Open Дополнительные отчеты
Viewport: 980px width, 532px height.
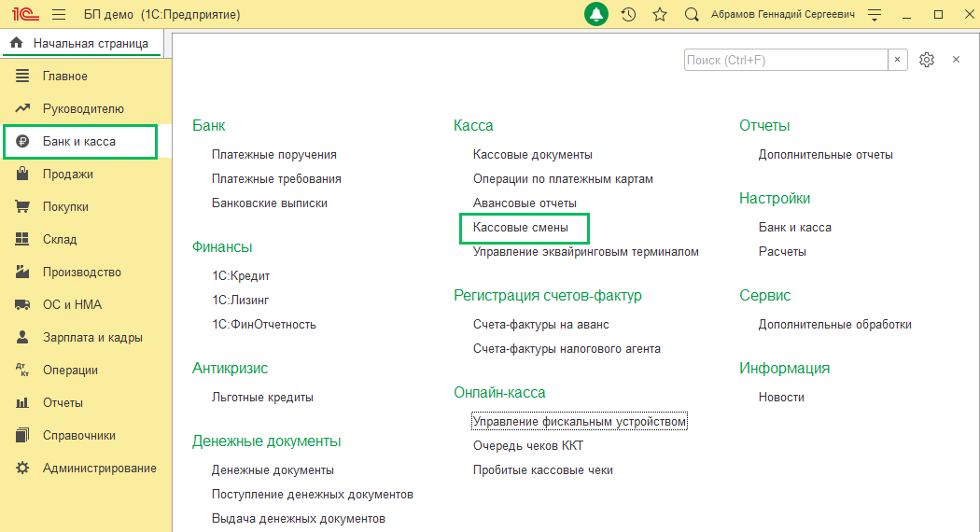pyautogui.click(x=826, y=154)
